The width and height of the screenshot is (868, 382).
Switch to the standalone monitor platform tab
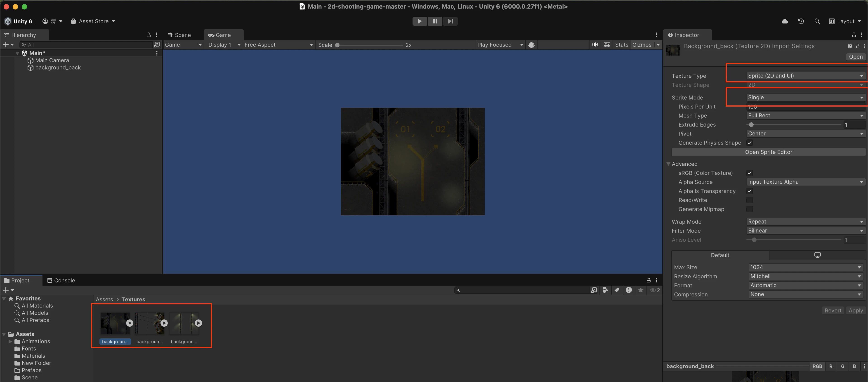tap(817, 255)
